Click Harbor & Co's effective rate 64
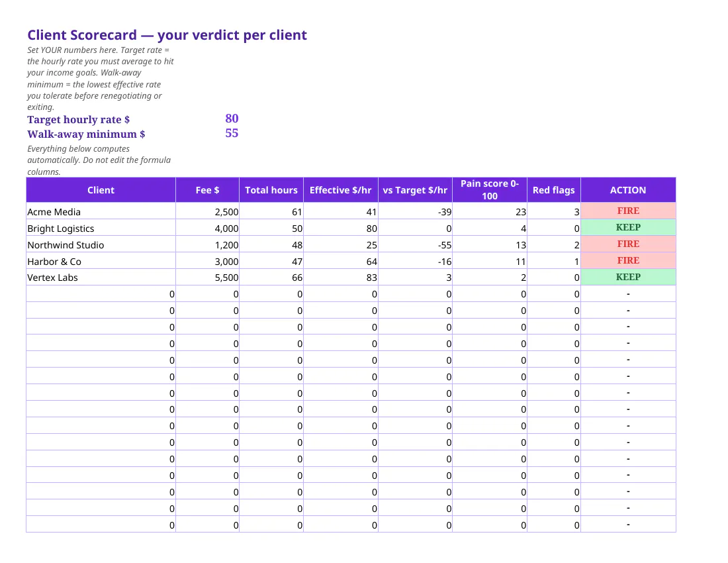728x563 pixels. tap(341, 262)
